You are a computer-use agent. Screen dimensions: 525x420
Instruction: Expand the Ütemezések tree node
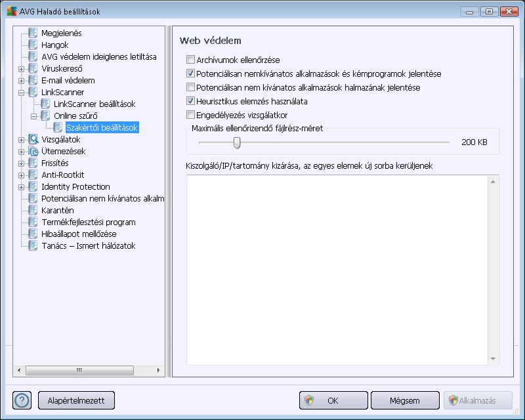(22, 152)
